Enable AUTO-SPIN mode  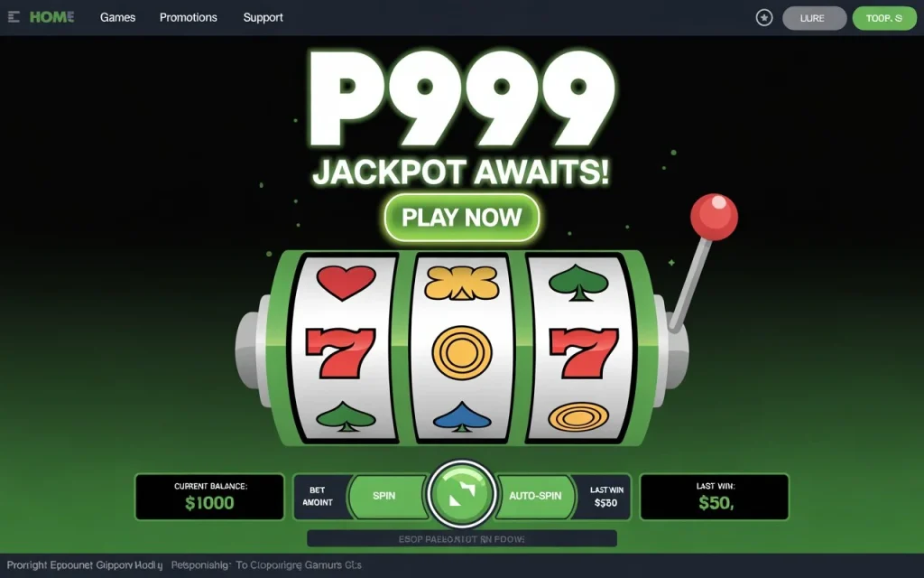tap(535, 496)
